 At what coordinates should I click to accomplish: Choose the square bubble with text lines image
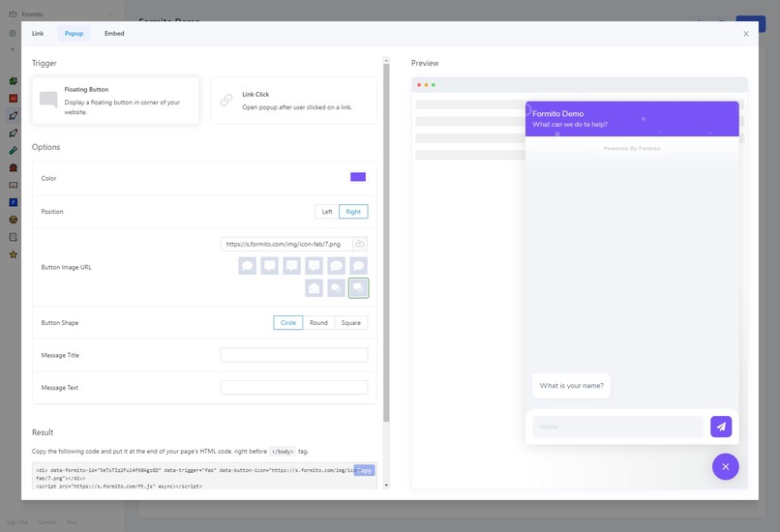(x=292, y=265)
